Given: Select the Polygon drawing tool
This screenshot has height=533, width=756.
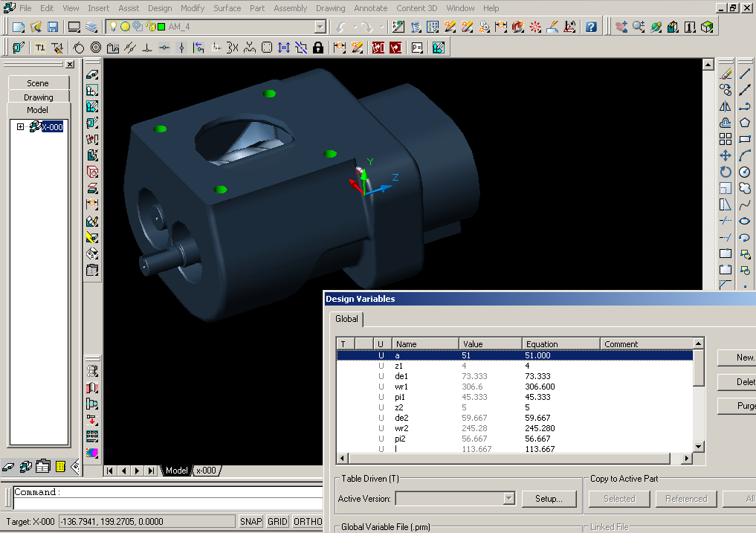Looking at the screenshot, I should 745,123.
